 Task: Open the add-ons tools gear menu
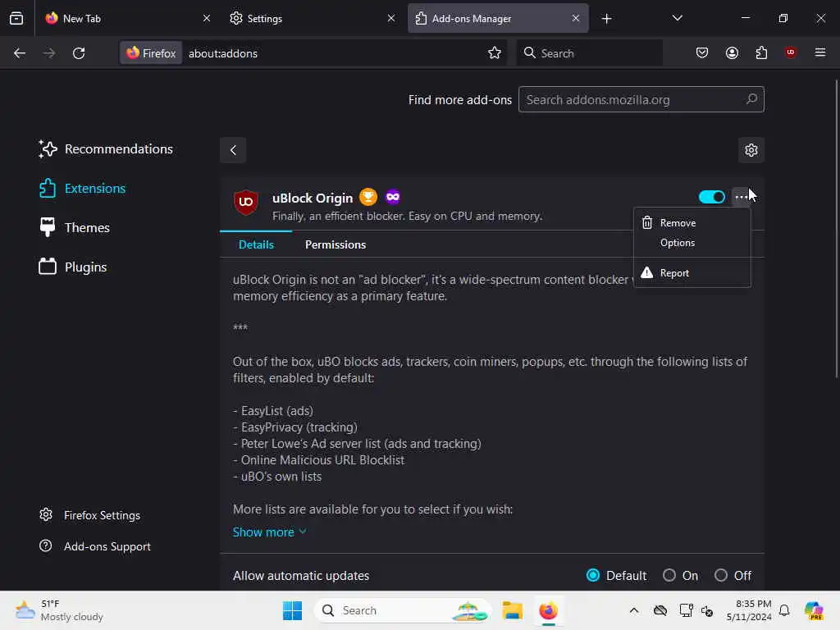click(x=751, y=150)
